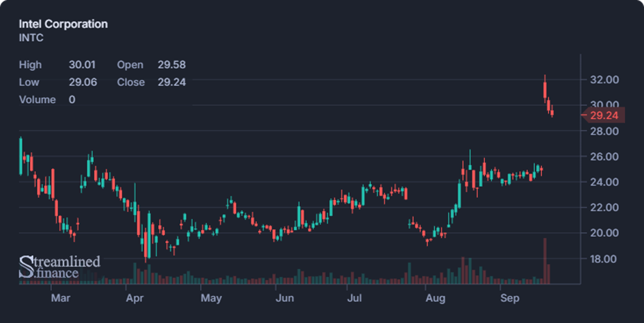The width and height of the screenshot is (644, 323).
Task: Click the High value 30.01
Action: (x=82, y=65)
